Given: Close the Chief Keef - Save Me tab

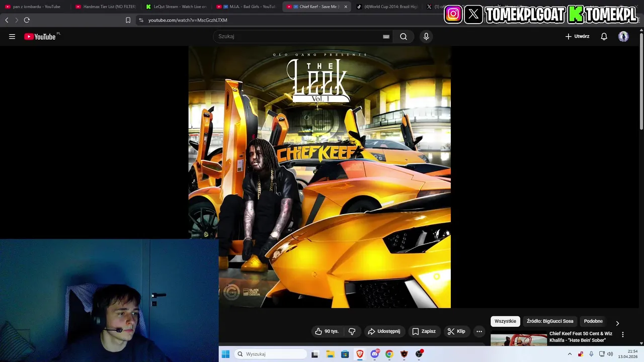Looking at the screenshot, I should coord(346,7).
